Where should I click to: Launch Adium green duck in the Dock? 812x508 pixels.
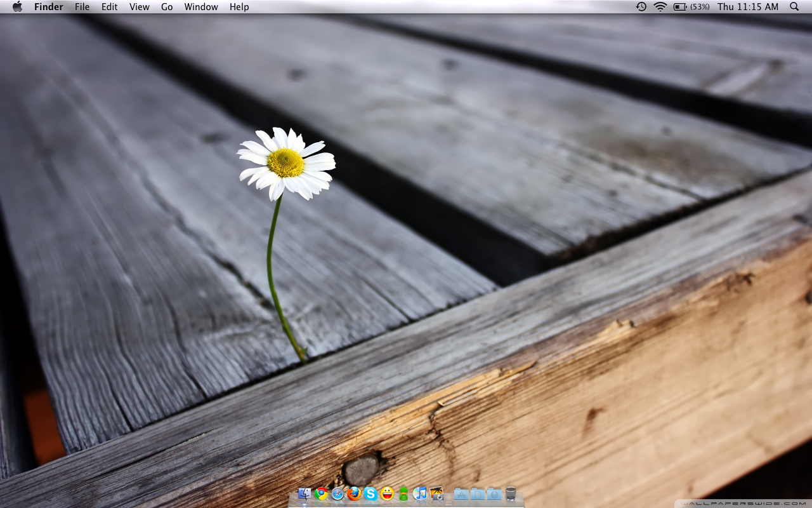(403, 493)
